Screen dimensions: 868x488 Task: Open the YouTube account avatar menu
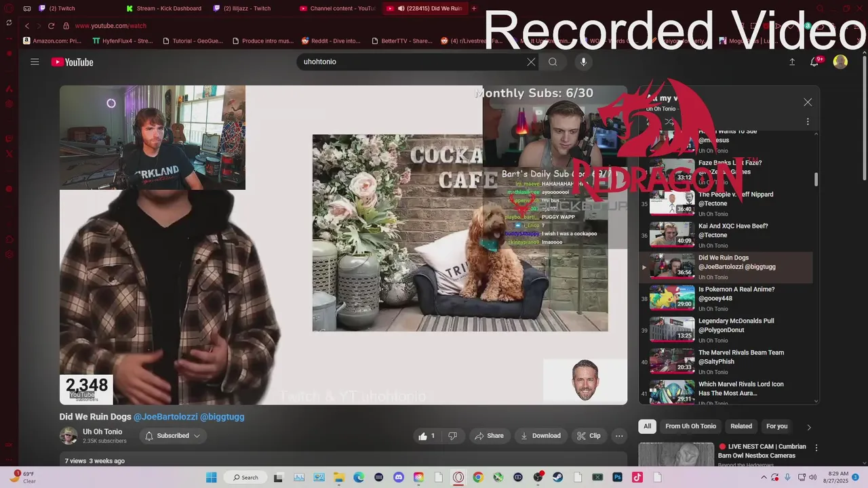tap(840, 62)
